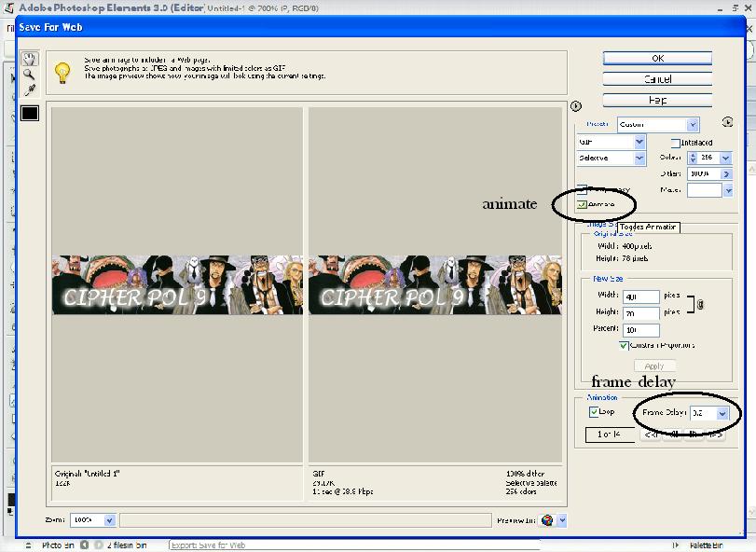Go to previous animation frame
Viewport: 756px width, 552px height.
pyautogui.click(x=673, y=435)
